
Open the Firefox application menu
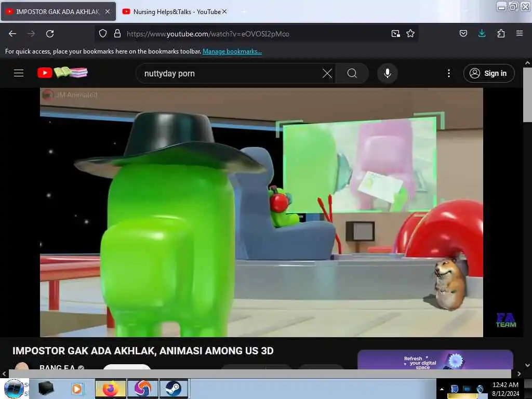click(520, 33)
